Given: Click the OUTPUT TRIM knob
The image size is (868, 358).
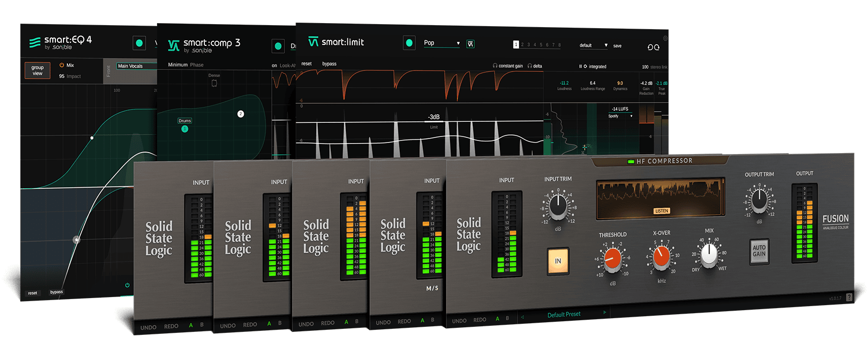Looking at the screenshot, I should coord(759,201).
